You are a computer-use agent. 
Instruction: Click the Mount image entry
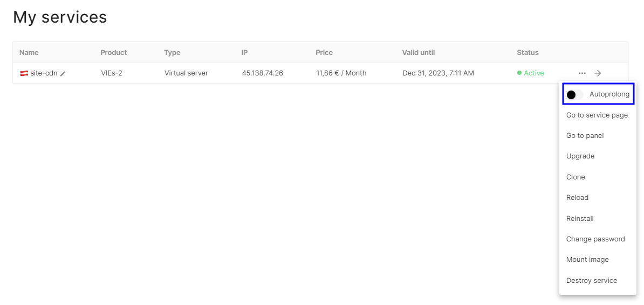587,259
